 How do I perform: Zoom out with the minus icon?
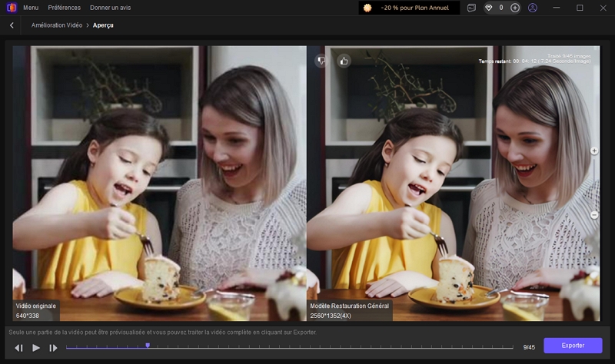click(x=594, y=215)
